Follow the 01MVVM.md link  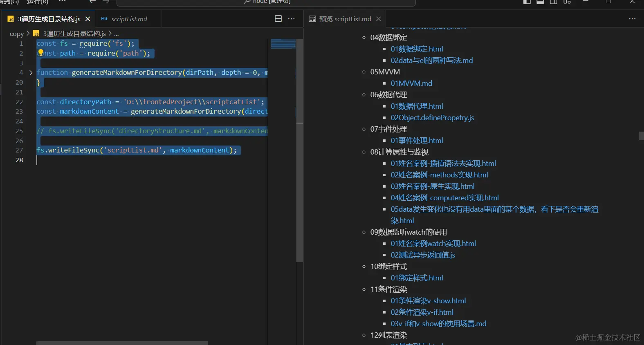pyautogui.click(x=411, y=83)
